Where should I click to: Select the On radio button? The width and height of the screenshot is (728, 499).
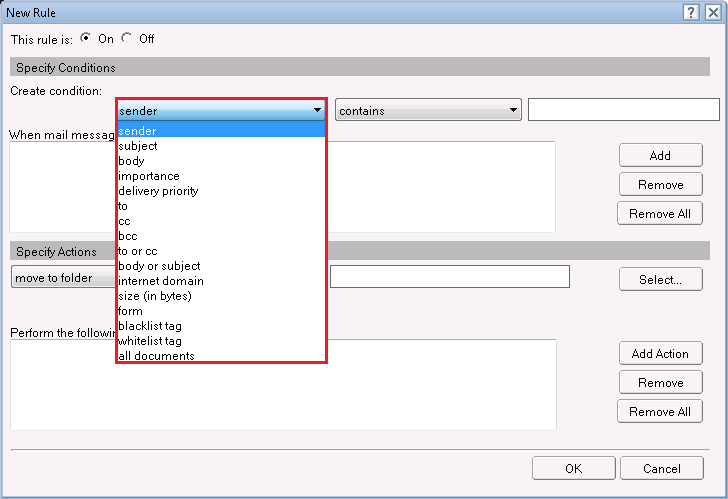click(x=85, y=39)
